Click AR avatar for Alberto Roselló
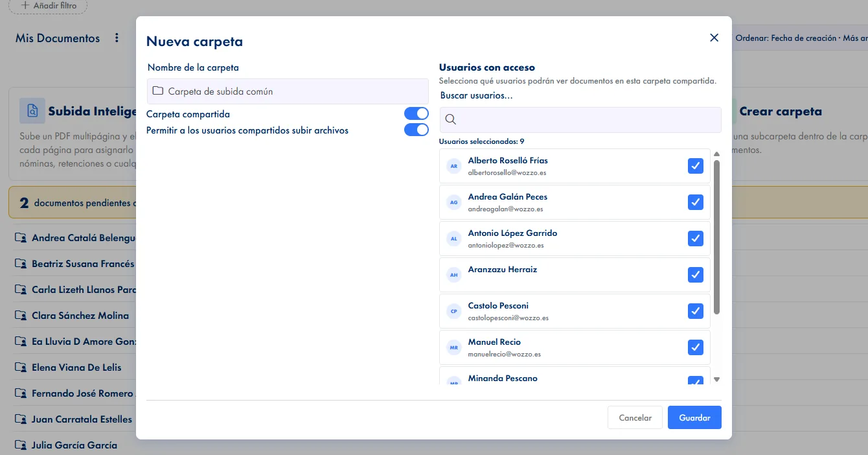The width and height of the screenshot is (868, 455). pos(453,166)
